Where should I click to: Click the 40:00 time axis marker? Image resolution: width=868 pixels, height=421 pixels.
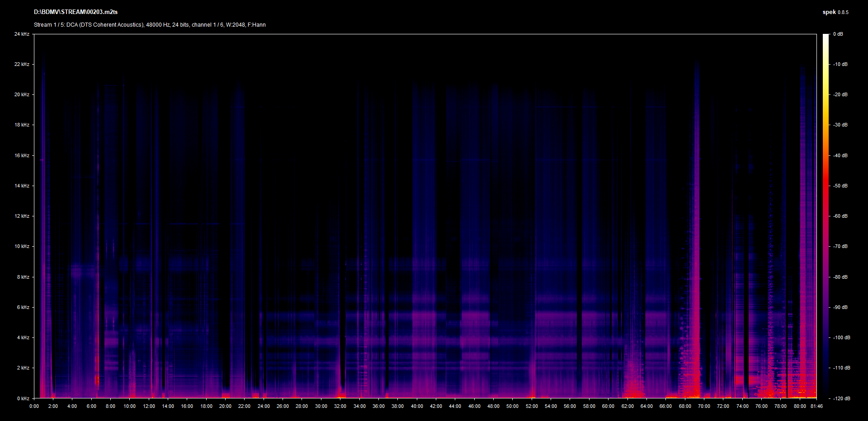[x=417, y=406]
